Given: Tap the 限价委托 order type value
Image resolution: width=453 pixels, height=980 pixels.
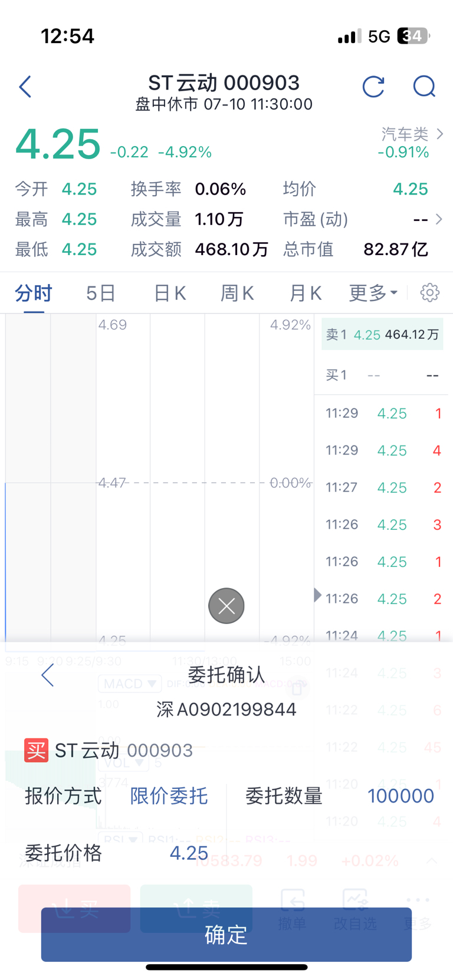Looking at the screenshot, I should pos(169,796).
